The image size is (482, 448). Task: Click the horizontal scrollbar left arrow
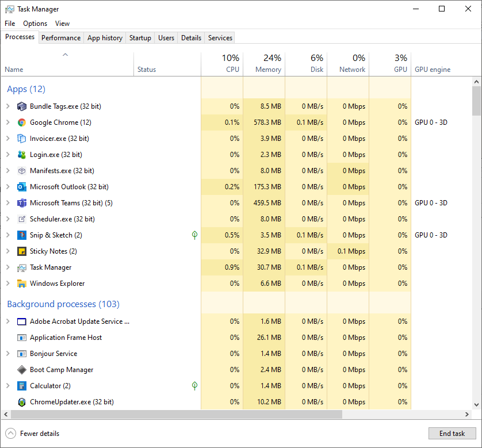[x=6, y=415]
